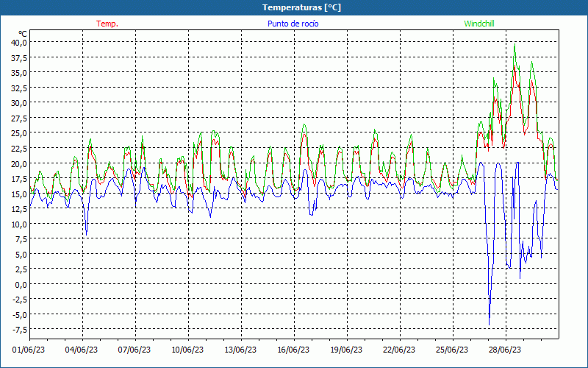Click the 19/06/23 date label
Image resolution: width=588 pixels, height=368 pixels.
(346, 350)
